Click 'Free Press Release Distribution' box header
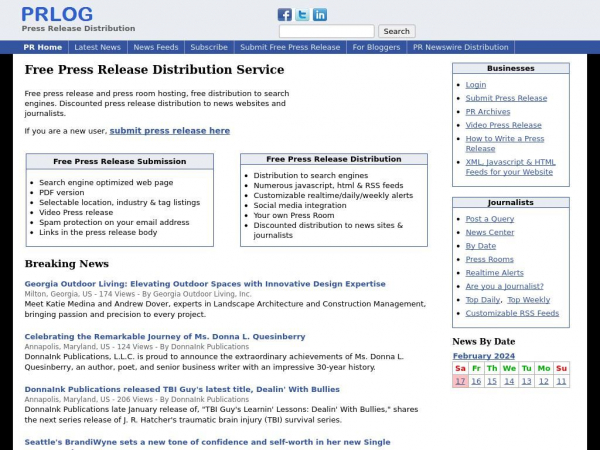The width and height of the screenshot is (600, 450). [334, 159]
